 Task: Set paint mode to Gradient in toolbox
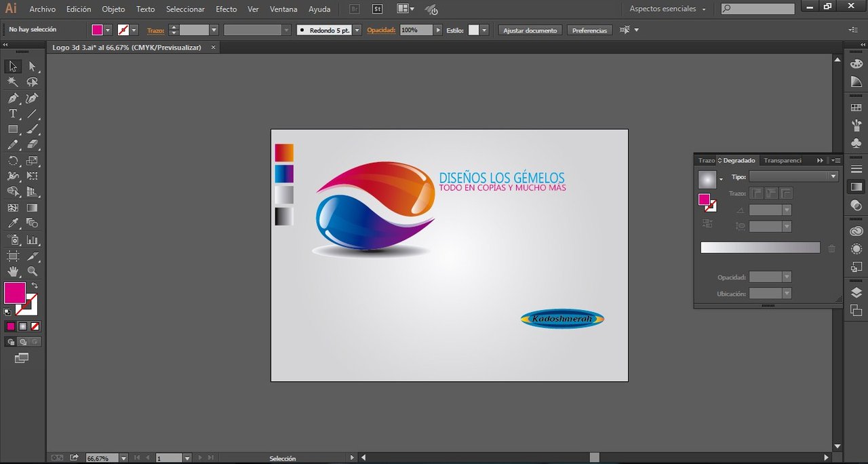click(22, 326)
